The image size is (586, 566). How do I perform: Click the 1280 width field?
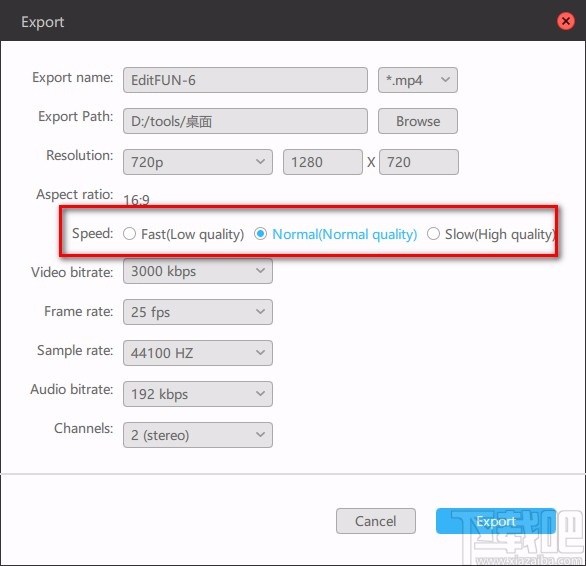[x=323, y=162]
